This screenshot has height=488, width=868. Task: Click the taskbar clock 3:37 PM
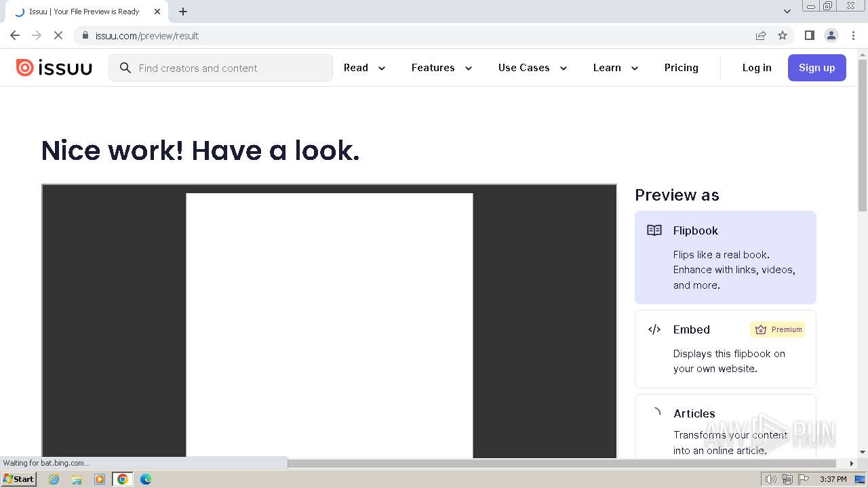point(833,479)
